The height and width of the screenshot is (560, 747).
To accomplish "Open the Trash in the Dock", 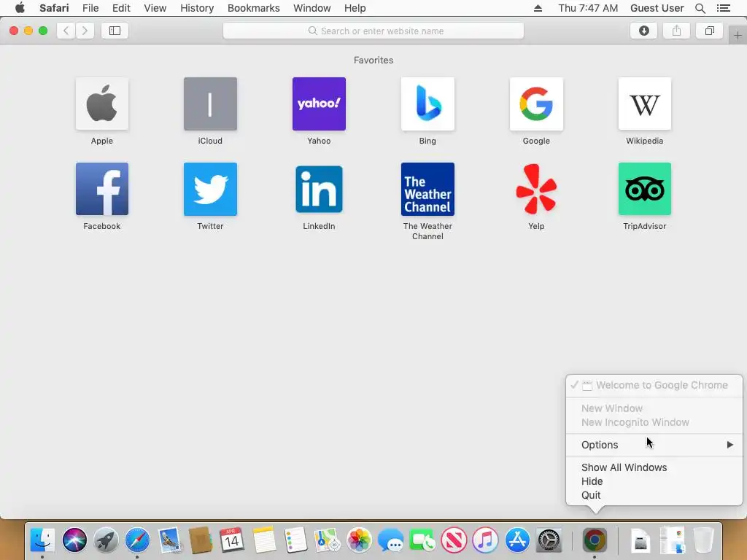I will click(704, 540).
